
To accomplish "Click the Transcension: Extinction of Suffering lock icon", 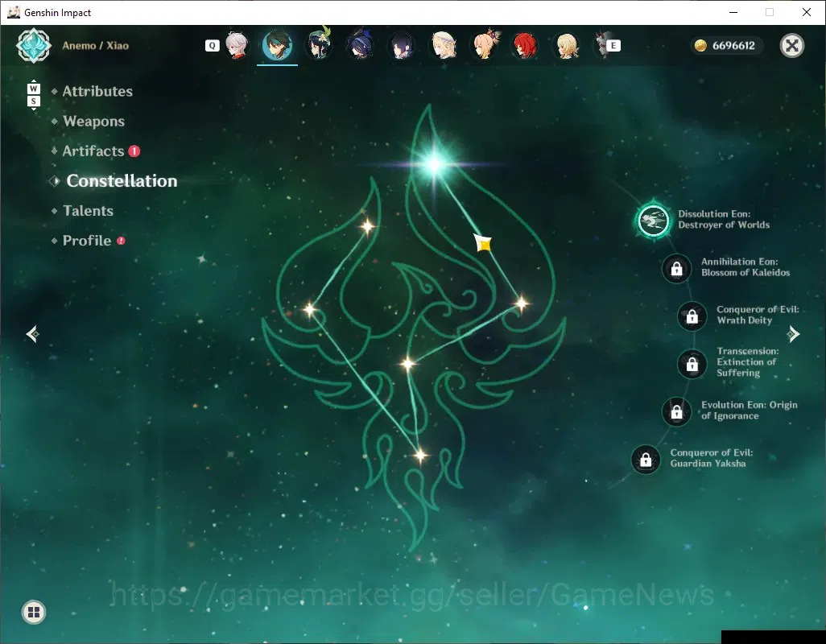I will tap(692, 363).
